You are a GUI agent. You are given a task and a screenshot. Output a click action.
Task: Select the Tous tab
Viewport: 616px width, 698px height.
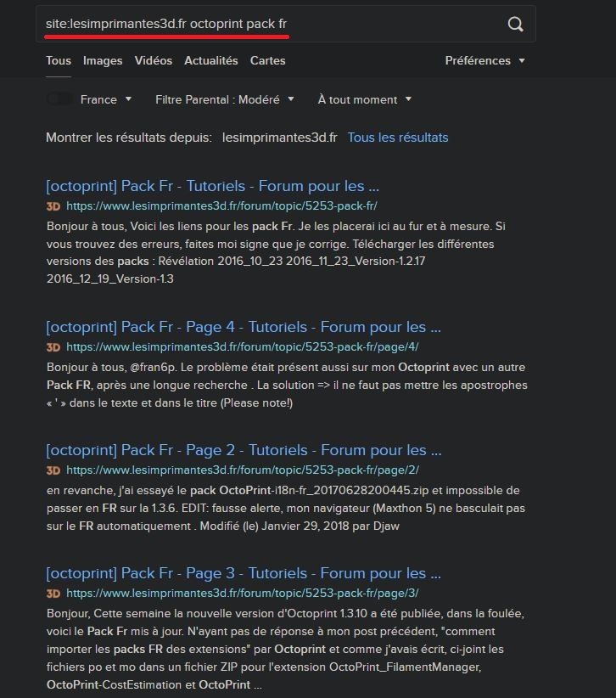click(x=59, y=60)
